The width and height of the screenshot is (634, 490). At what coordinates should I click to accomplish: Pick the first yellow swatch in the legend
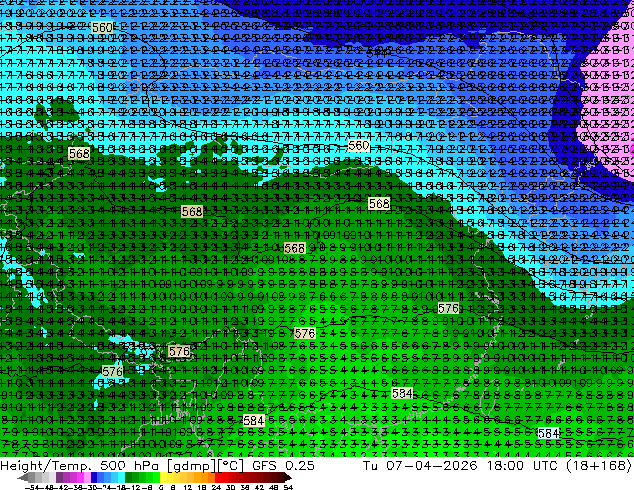tap(163, 477)
